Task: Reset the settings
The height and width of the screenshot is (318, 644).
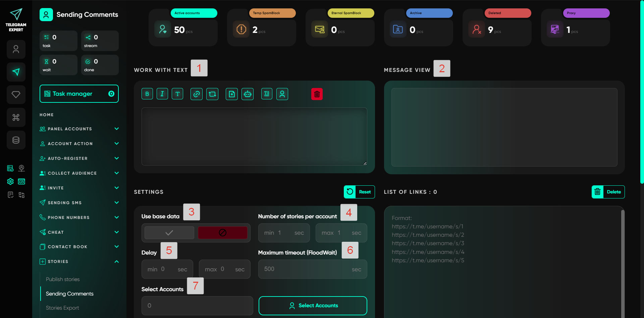Action: 359,192
